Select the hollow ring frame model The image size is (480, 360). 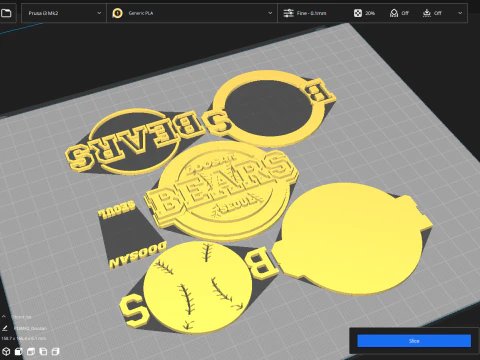tap(270, 108)
